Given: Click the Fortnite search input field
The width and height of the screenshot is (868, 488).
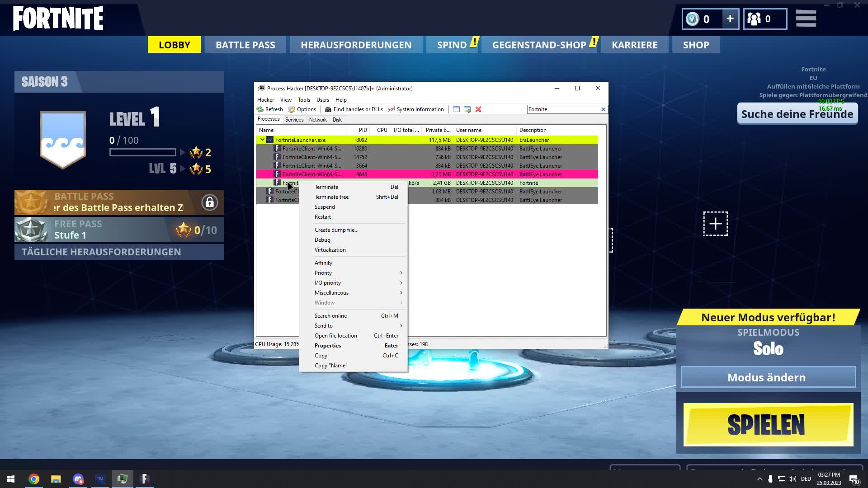Looking at the screenshot, I should (563, 109).
